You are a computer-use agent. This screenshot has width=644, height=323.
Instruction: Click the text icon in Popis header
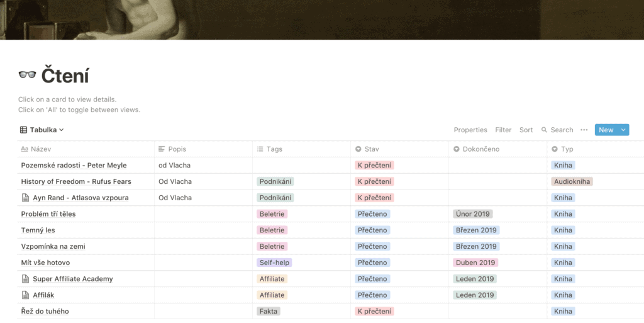(x=162, y=149)
